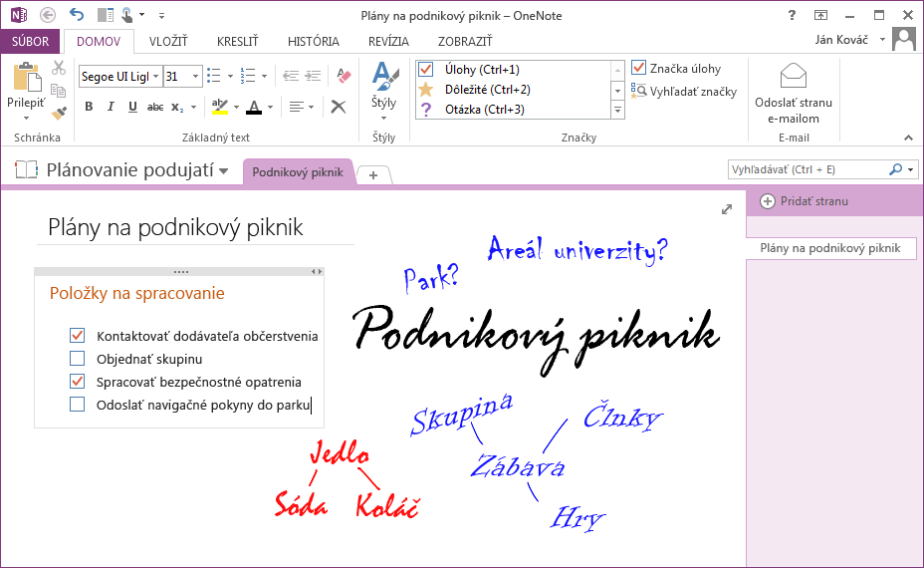Click the search magnifier icon
This screenshot has width=924, height=568.
coord(896,169)
